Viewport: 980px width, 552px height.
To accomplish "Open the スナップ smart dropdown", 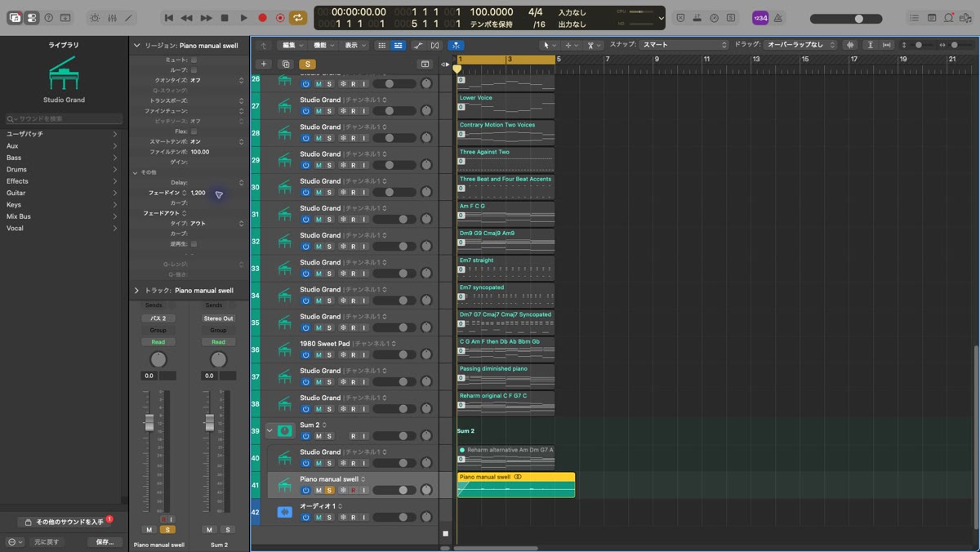I will 684,45.
